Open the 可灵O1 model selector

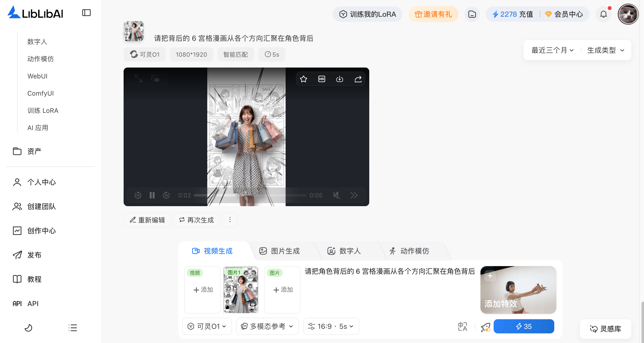click(207, 326)
